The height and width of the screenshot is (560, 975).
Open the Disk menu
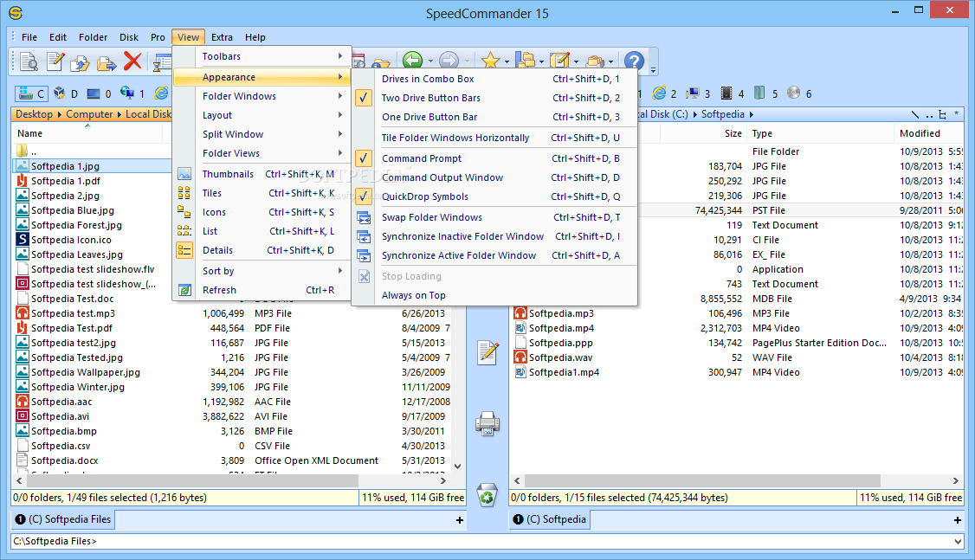129,37
